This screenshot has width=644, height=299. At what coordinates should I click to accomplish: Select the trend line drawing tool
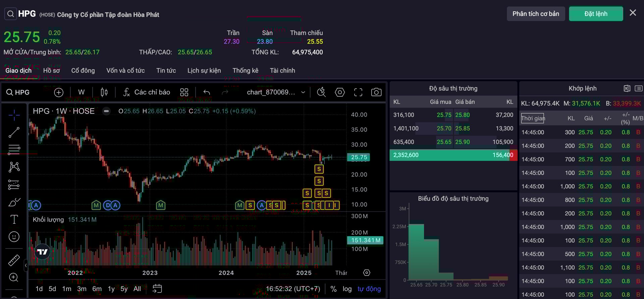[x=14, y=132]
